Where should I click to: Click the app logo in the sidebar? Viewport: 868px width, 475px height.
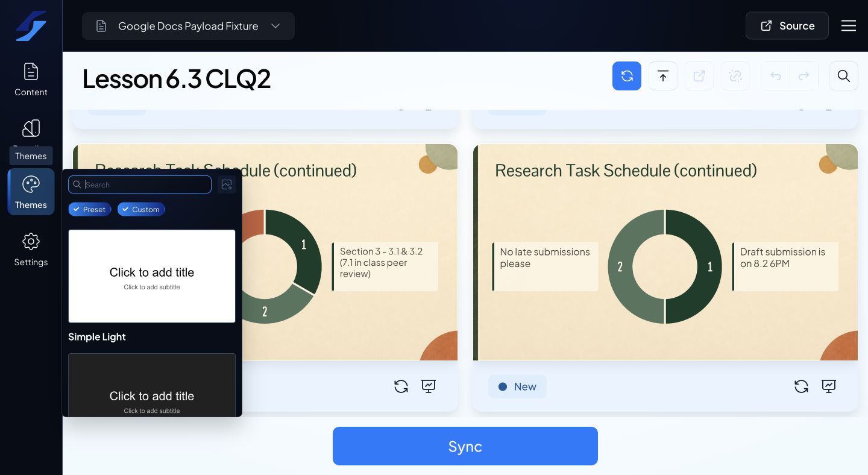[x=31, y=26]
